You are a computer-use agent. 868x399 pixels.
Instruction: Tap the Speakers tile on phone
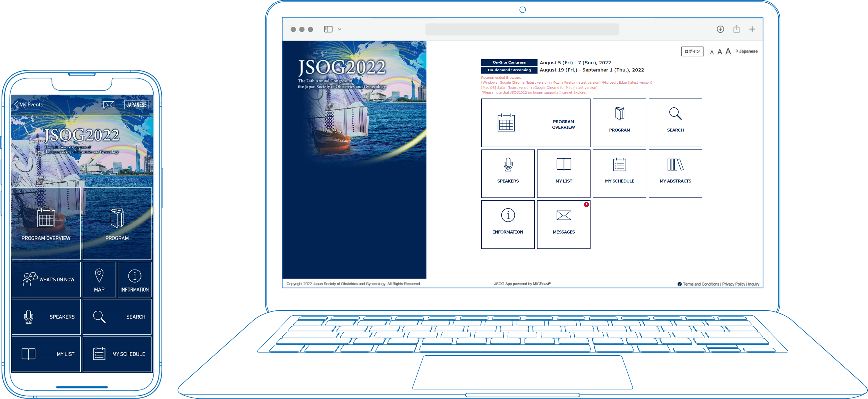[46, 316]
